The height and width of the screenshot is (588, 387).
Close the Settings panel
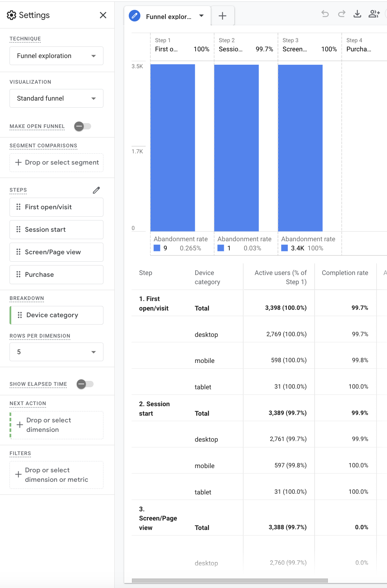coord(103,15)
